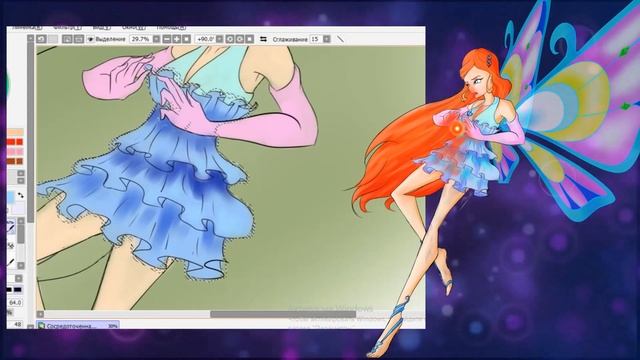Viewport: 640px width, 360px height.
Task: Open the rotation angle dropdown
Action: coord(220,39)
